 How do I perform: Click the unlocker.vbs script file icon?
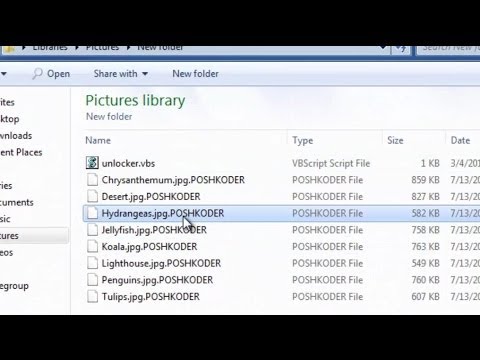pyautogui.click(x=92, y=163)
